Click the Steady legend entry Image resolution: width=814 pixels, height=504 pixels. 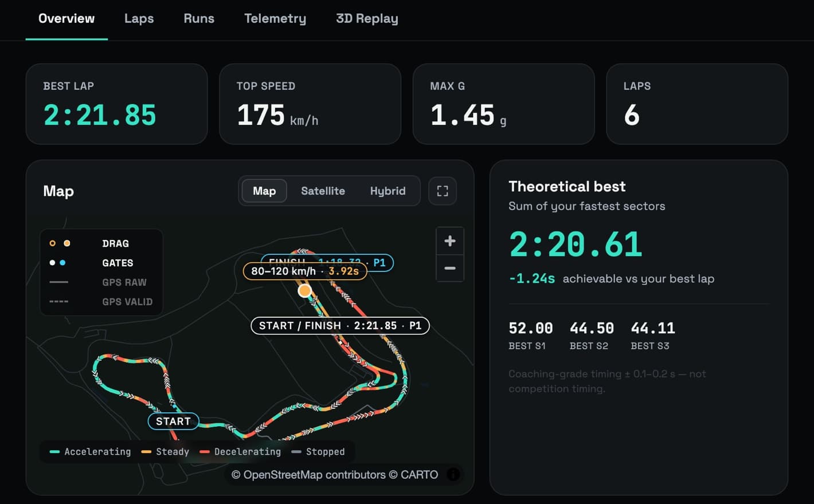165,452
